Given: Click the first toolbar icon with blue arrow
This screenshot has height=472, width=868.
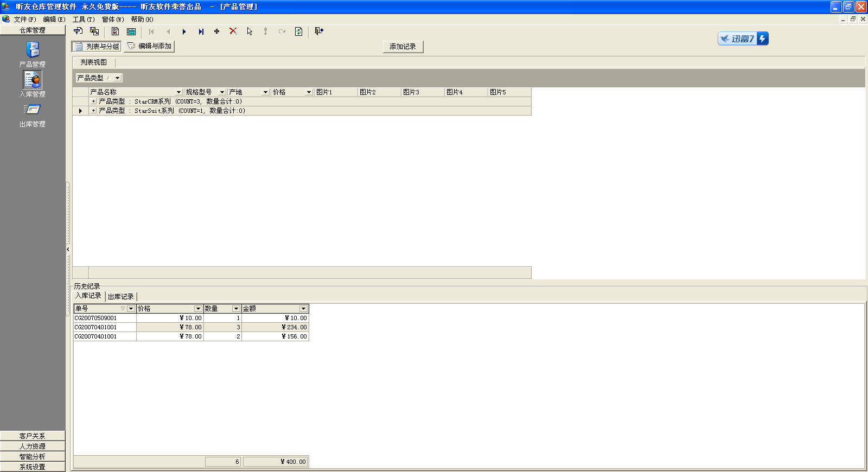Looking at the screenshot, I should pos(78,31).
